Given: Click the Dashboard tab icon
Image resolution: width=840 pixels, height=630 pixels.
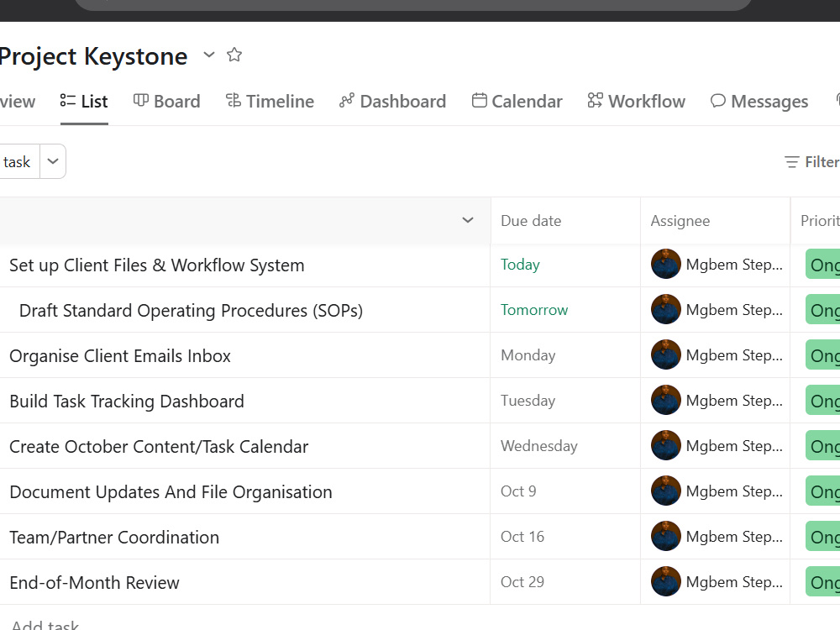Looking at the screenshot, I should [x=347, y=100].
